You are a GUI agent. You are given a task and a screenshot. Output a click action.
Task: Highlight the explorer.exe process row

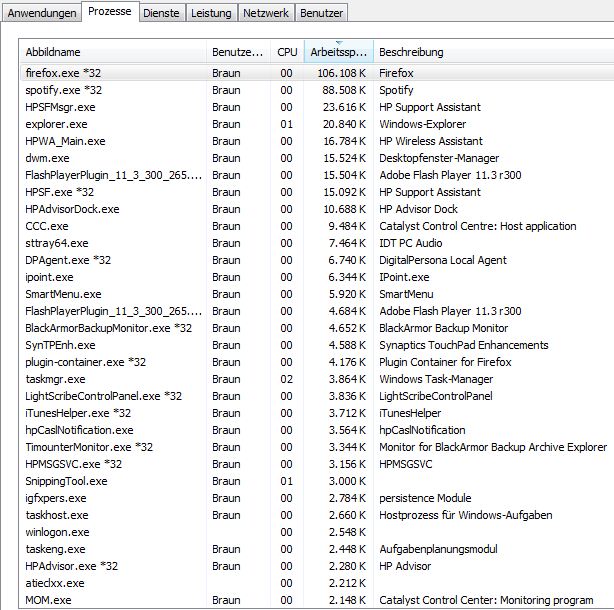54,124
